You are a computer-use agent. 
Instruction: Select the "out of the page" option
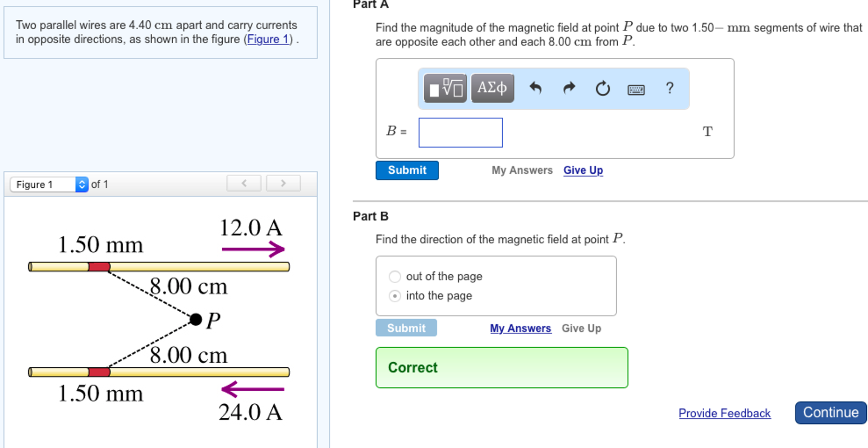[395, 276]
